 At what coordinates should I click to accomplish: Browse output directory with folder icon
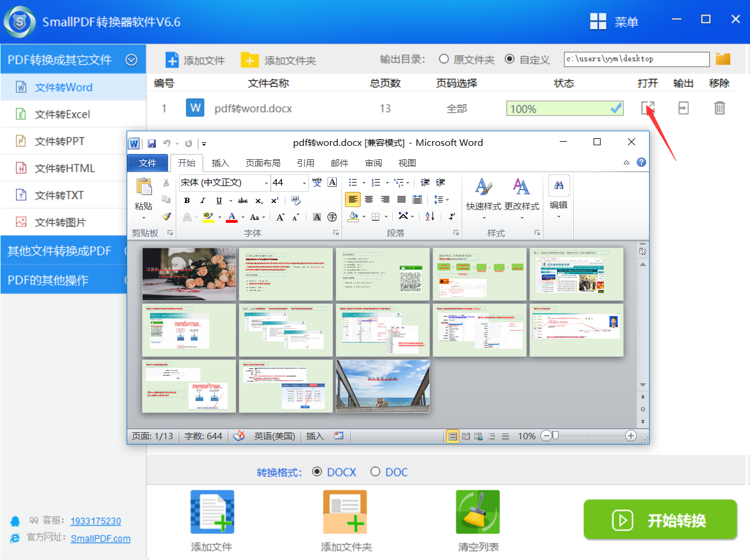pyautogui.click(x=723, y=59)
